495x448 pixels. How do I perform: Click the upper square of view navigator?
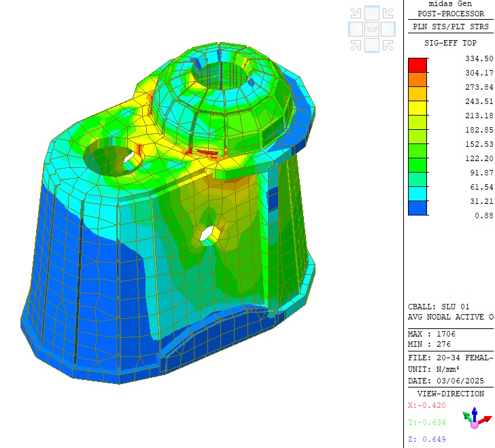pos(372,13)
